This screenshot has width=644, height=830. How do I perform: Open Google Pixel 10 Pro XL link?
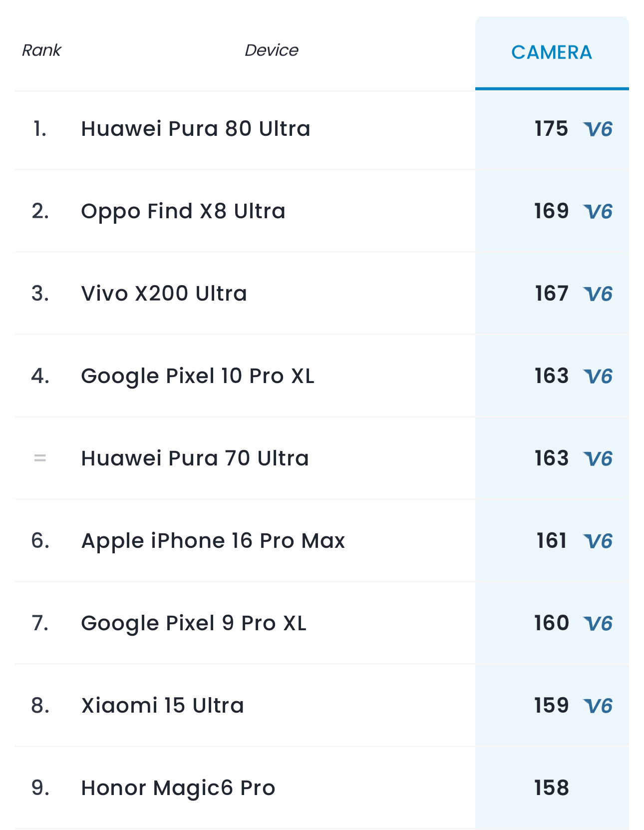198,376
